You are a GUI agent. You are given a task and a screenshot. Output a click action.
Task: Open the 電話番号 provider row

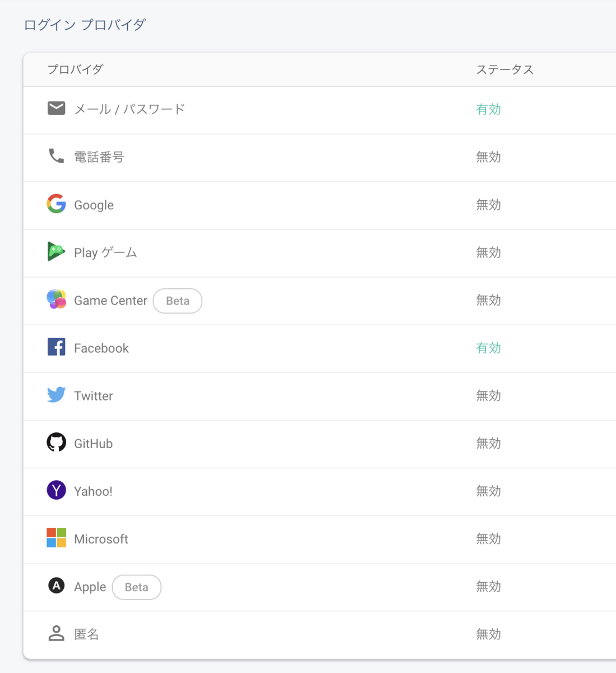coord(319,158)
